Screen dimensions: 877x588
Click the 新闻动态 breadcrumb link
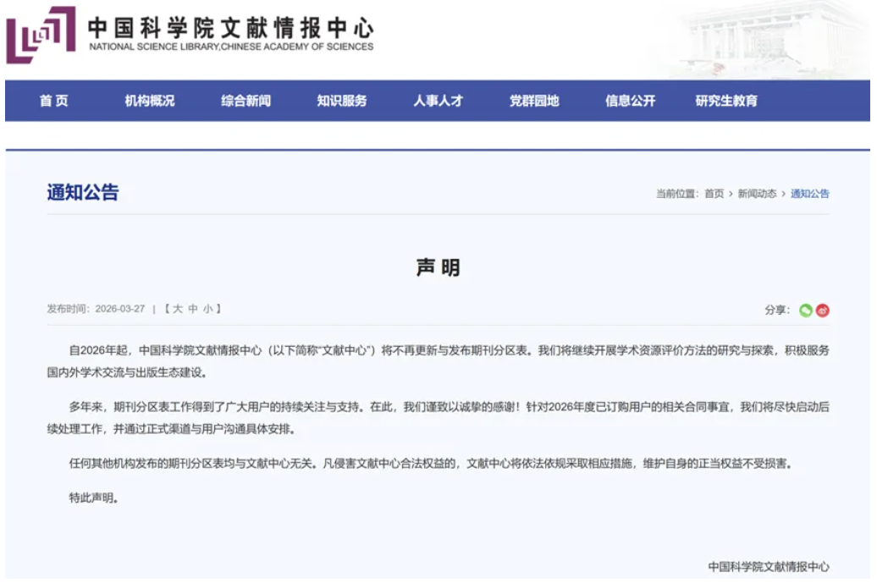tap(756, 194)
